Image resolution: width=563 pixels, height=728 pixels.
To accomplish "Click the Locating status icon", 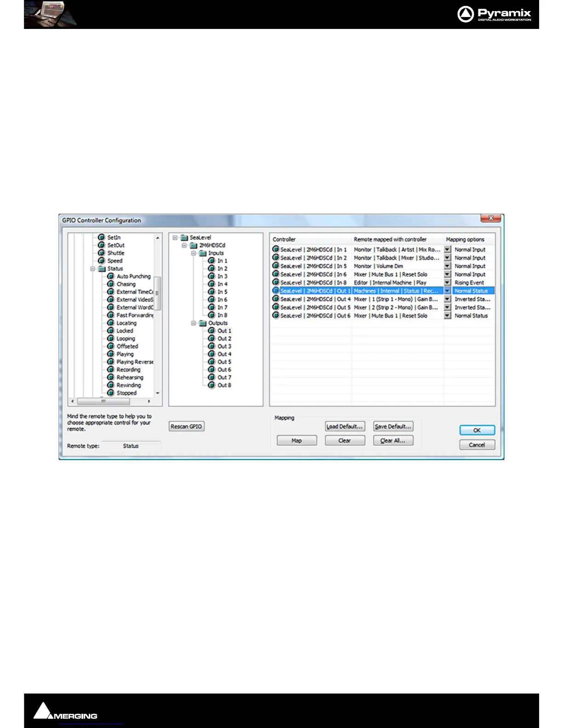I will tap(111, 323).
